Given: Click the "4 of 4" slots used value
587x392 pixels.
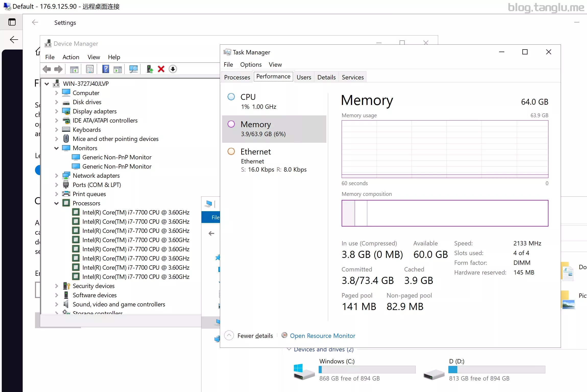Looking at the screenshot, I should click(x=521, y=253).
